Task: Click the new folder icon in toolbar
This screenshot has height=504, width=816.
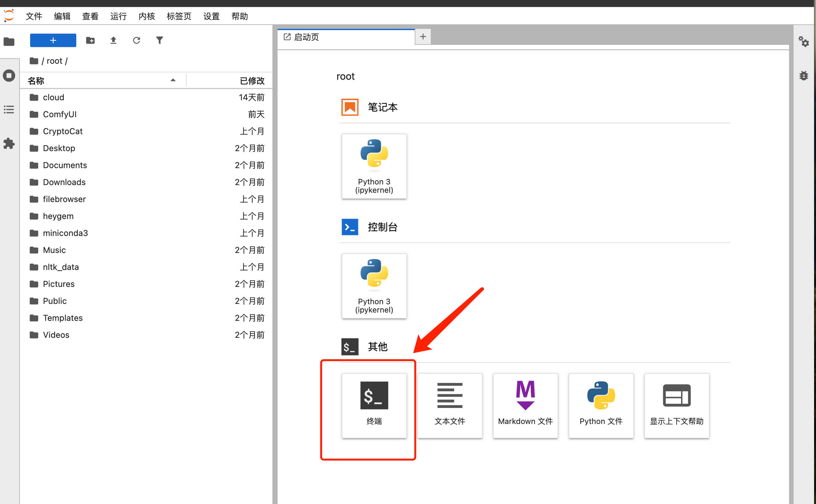Action: [90, 40]
